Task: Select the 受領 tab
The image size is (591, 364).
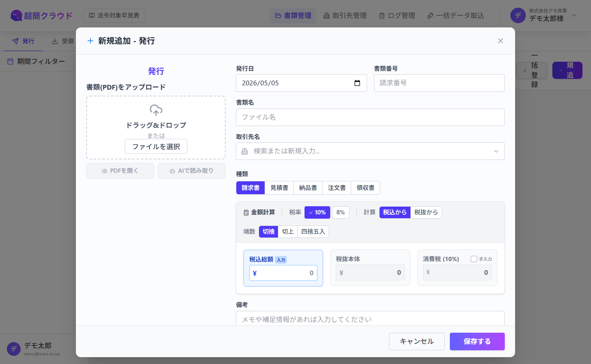Action: coord(63,41)
